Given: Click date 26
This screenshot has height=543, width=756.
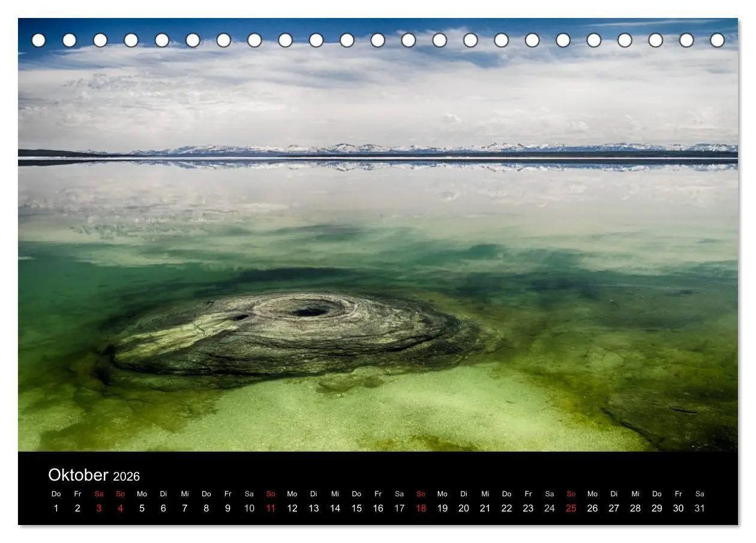Looking at the screenshot, I should (x=592, y=508).
